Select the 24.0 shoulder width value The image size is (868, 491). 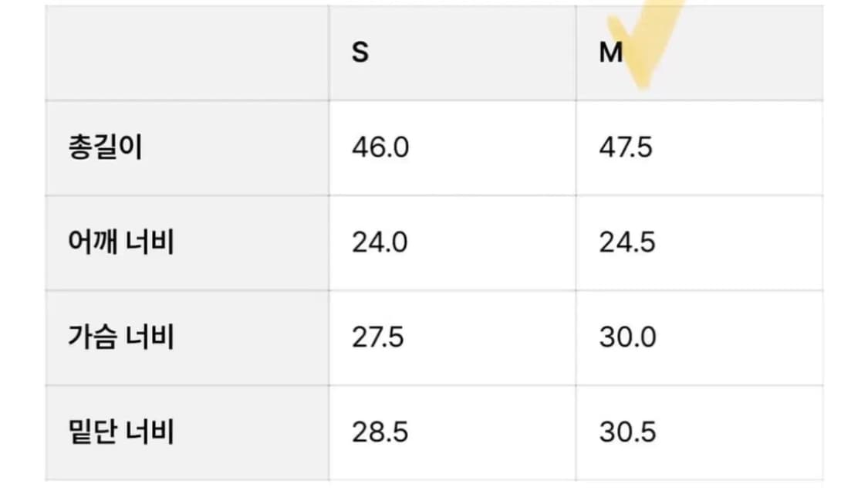point(380,242)
